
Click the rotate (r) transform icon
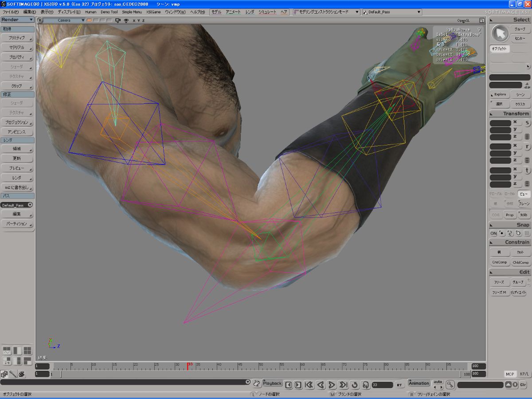tap(527, 146)
